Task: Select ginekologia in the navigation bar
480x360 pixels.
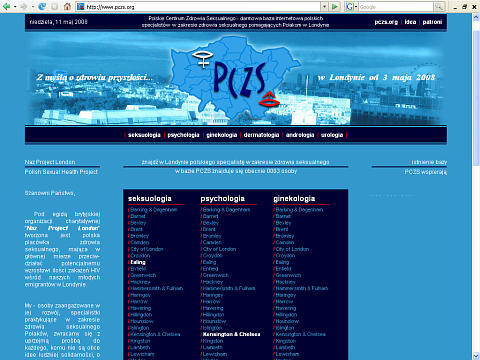Action: (x=222, y=135)
